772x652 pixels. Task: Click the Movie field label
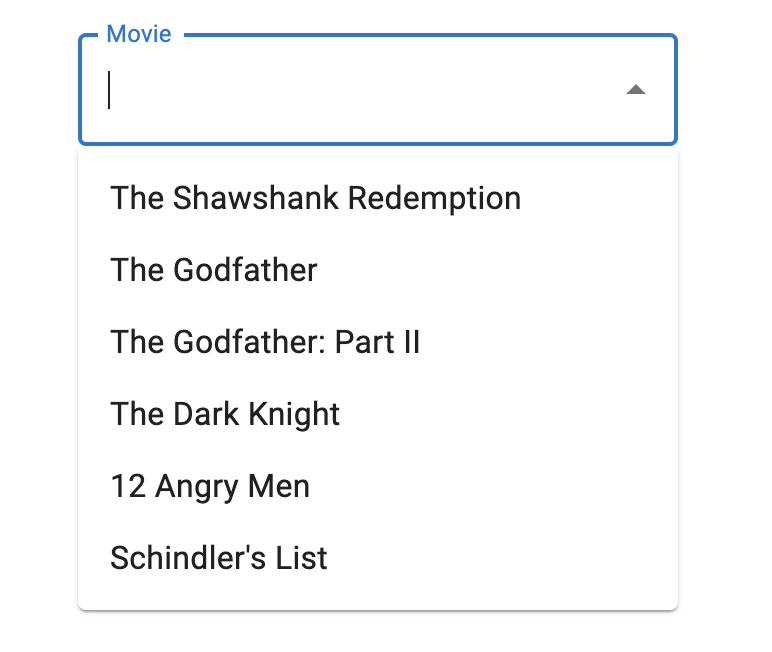click(x=139, y=34)
